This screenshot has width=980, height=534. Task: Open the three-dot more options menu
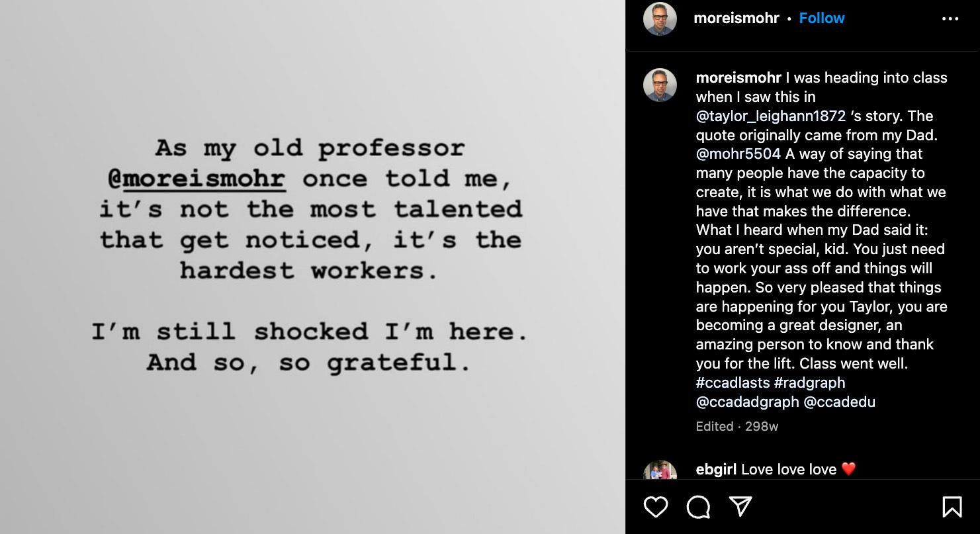tap(950, 19)
